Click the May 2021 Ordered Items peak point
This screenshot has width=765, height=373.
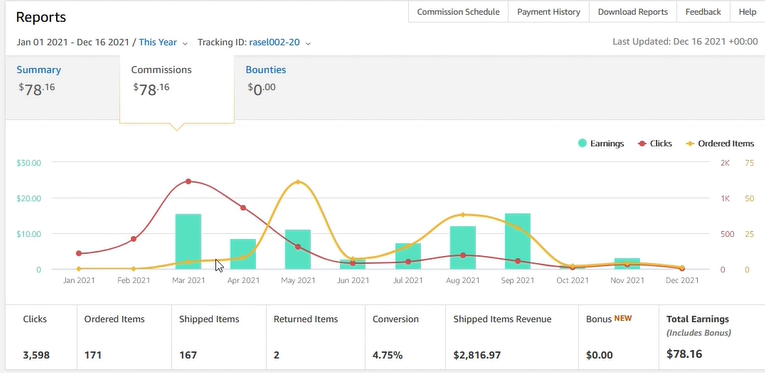pos(298,182)
